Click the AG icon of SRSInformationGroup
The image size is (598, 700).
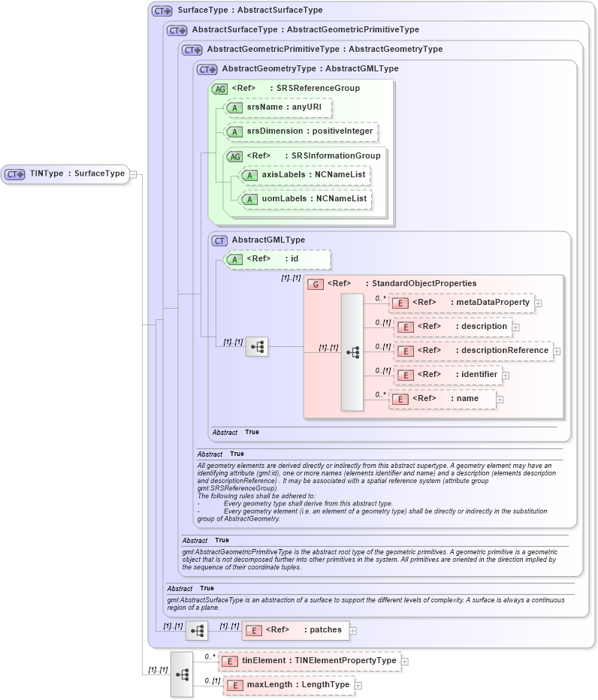point(235,157)
